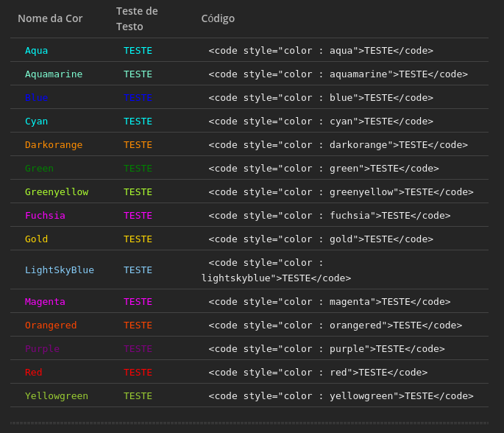Click the Gold color name

pos(36,239)
